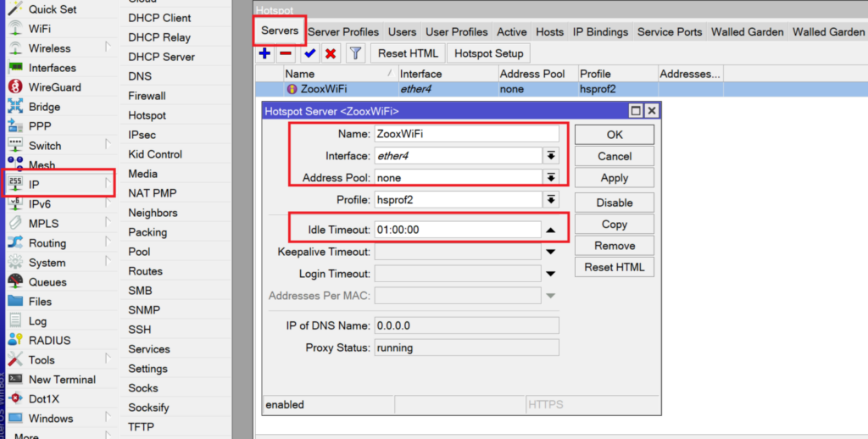The width and height of the screenshot is (868, 439).
Task: Click the Name field containing ZooxWiFi
Action: click(467, 134)
